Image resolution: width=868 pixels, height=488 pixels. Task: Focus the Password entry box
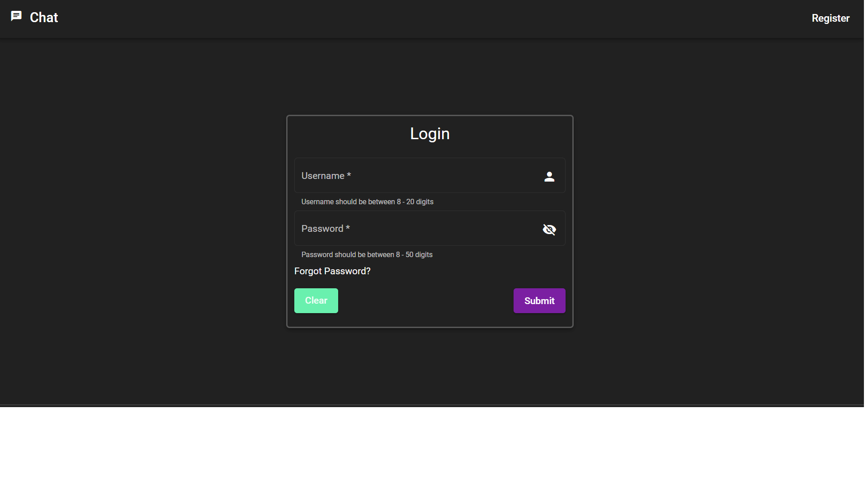click(x=407, y=228)
